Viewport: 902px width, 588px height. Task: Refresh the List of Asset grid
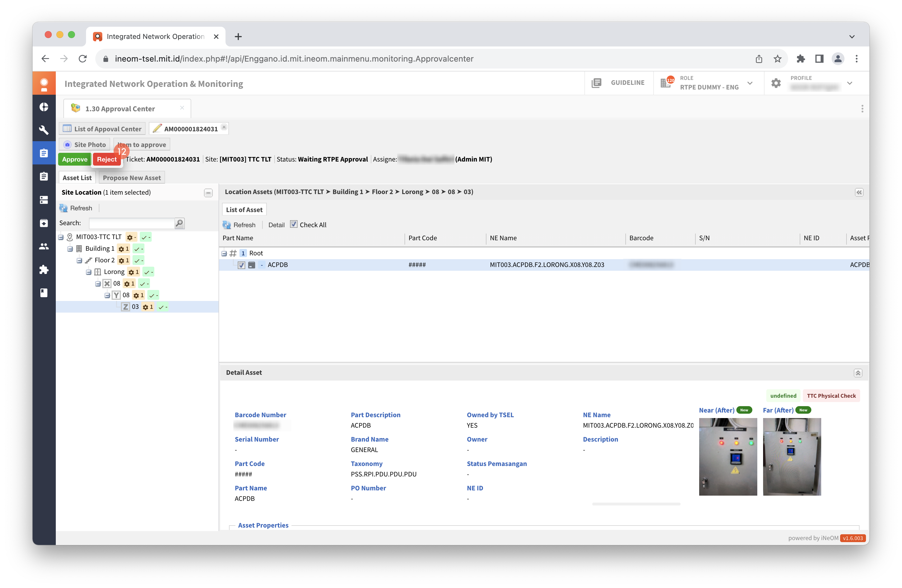(x=239, y=225)
